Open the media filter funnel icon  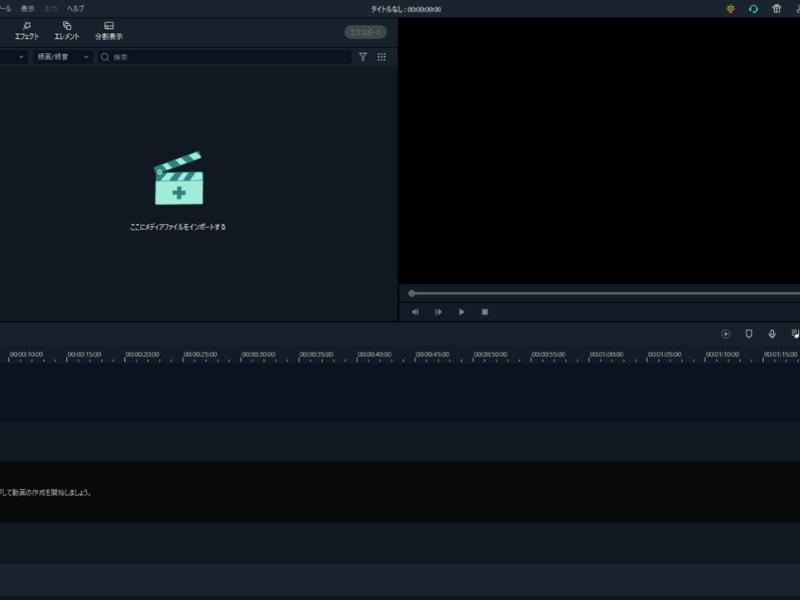pos(363,57)
